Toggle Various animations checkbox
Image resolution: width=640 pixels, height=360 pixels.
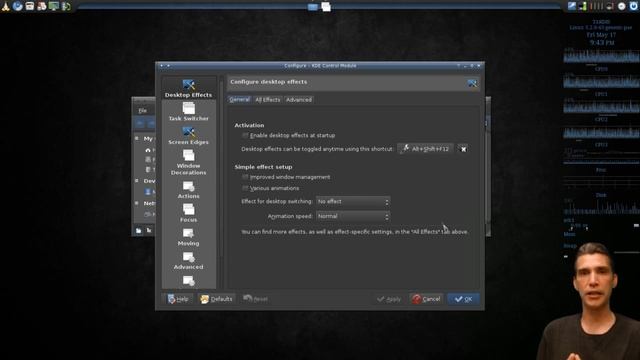pos(245,188)
